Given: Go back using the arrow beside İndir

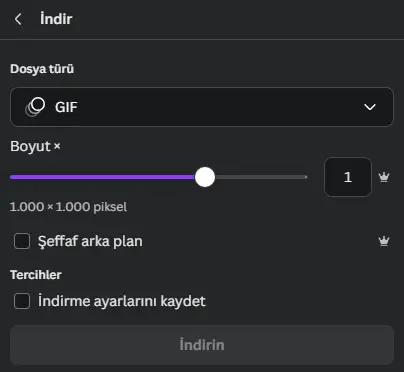Looking at the screenshot, I should [x=18, y=19].
